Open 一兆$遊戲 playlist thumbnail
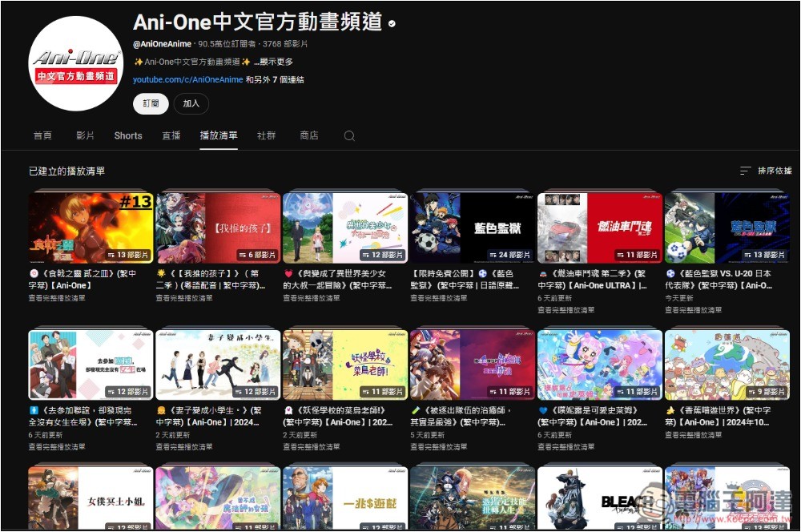The height and width of the screenshot is (532, 801). pos(345,498)
